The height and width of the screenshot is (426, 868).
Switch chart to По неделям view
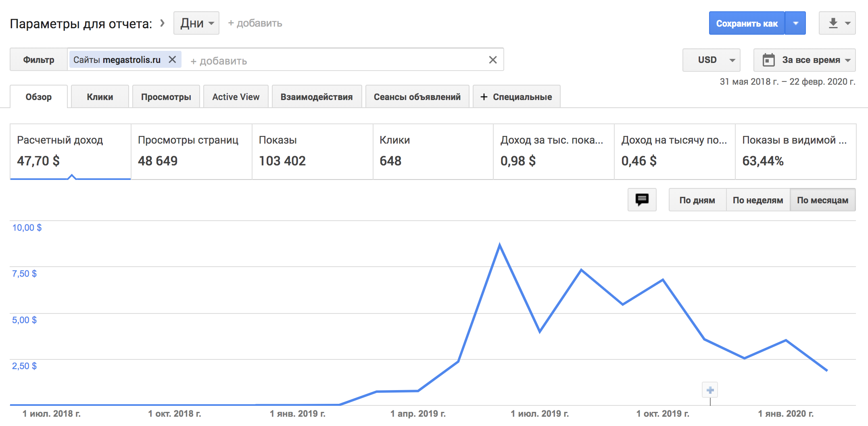click(757, 200)
